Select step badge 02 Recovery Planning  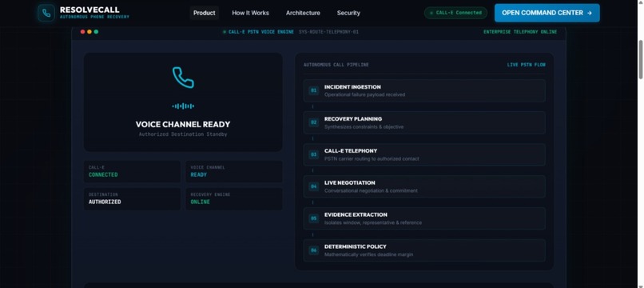pyautogui.click(x=314, y=122)
